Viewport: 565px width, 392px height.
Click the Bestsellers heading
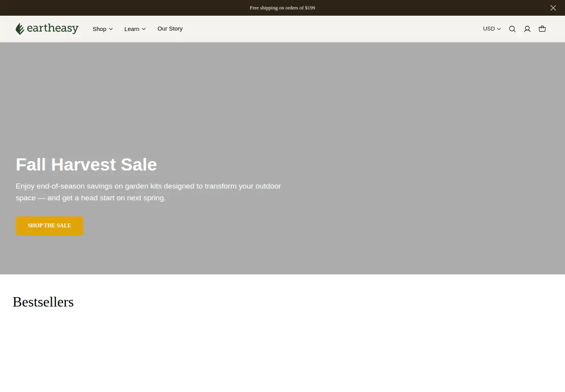(x=43, y=302)
